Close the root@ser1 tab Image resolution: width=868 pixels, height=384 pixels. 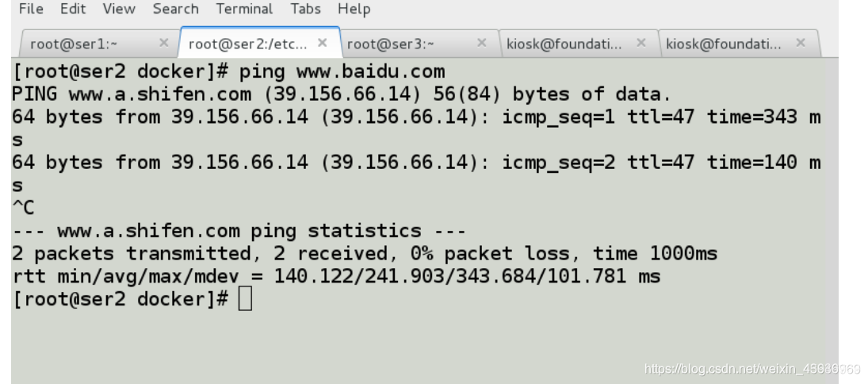tap(163, 43)
